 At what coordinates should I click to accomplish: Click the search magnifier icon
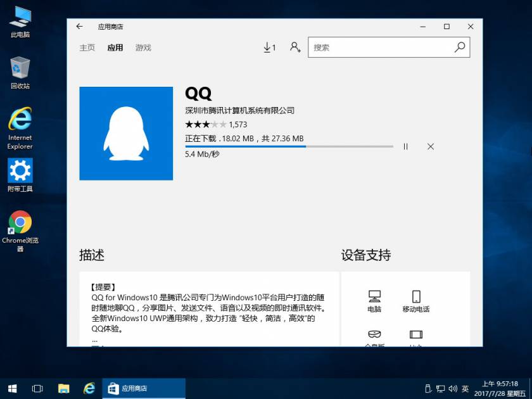pos(460,47)
